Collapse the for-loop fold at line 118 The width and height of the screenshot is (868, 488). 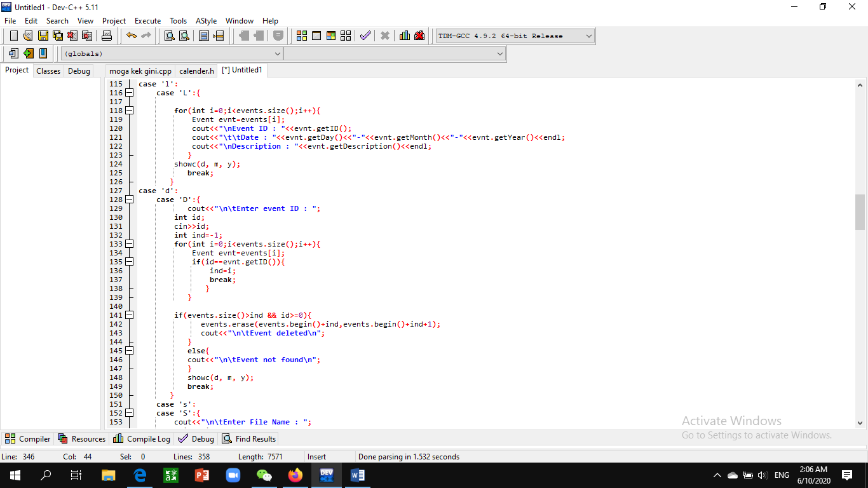tap(130, 111)
